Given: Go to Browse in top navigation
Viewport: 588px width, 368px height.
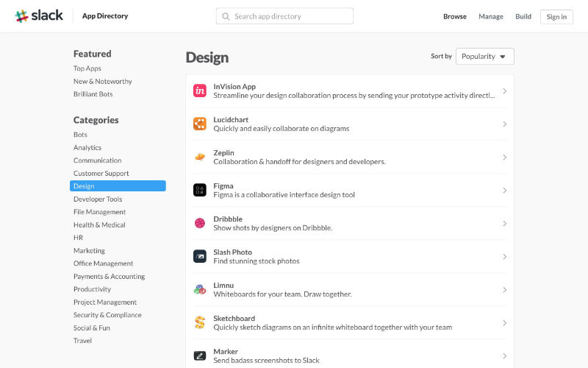Looking at the screenshot, I should tap(455, 16).
